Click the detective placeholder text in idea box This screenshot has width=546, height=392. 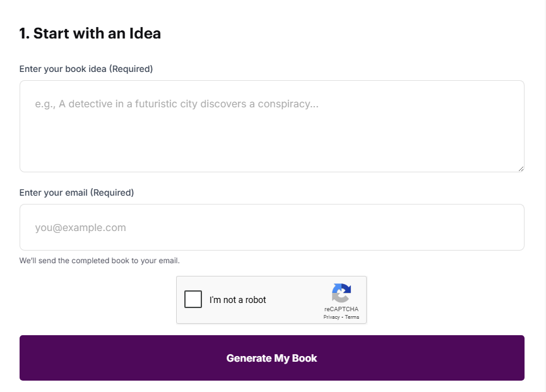pyautogui.click(x=177, y=104)
